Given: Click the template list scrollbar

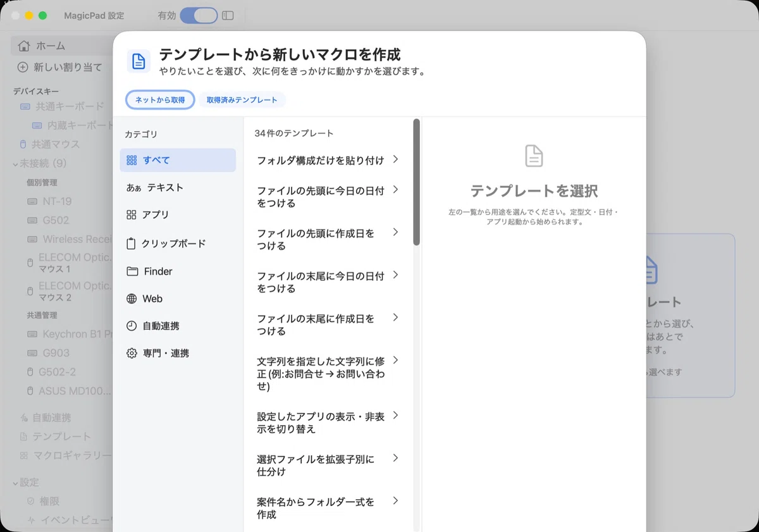Looking at the screenshot, I should (416, 182).
